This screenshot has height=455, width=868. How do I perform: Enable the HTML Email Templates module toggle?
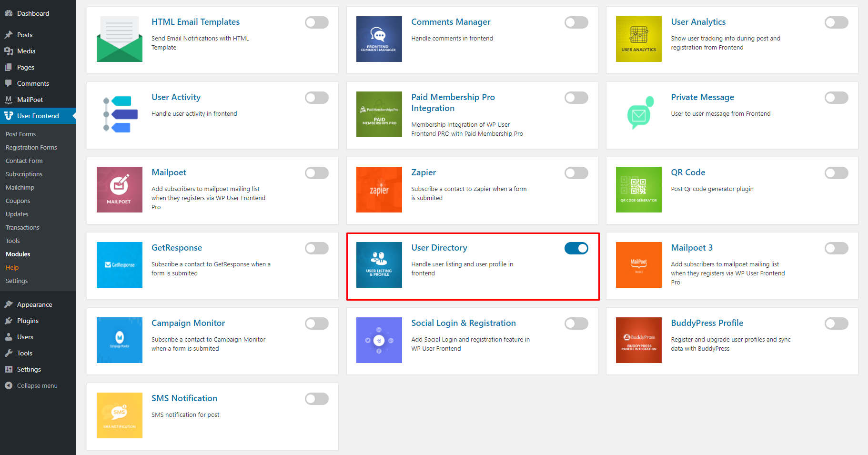[317, 22]
